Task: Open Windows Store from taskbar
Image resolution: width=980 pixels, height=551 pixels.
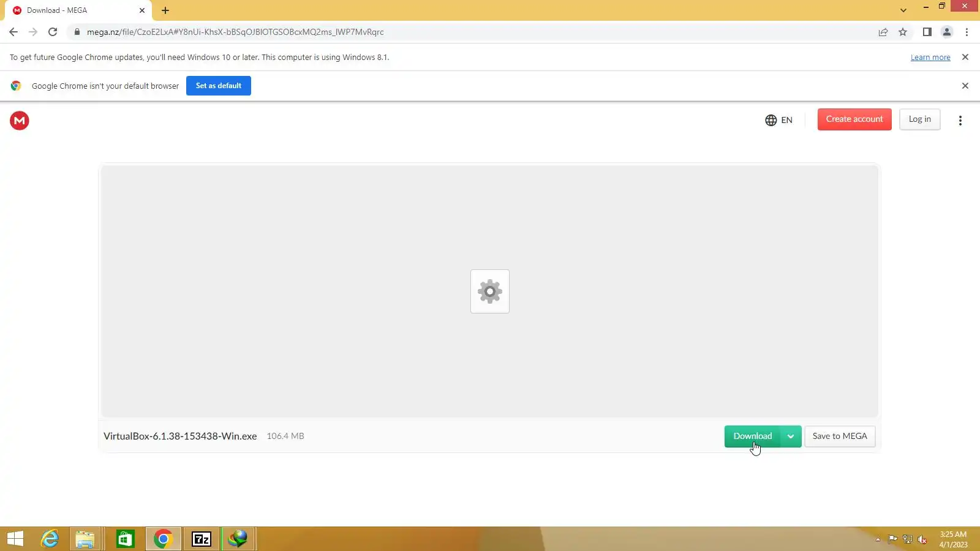Action: tap(125, 539)
